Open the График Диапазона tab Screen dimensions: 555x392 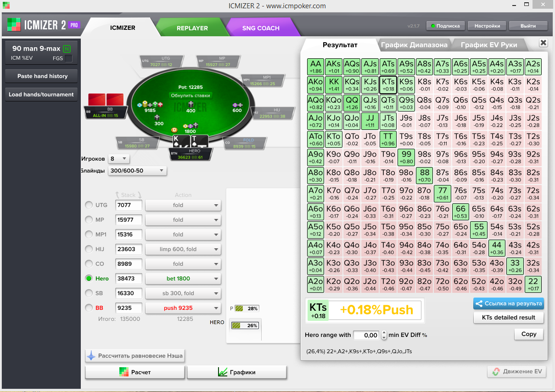click(414, 45)
